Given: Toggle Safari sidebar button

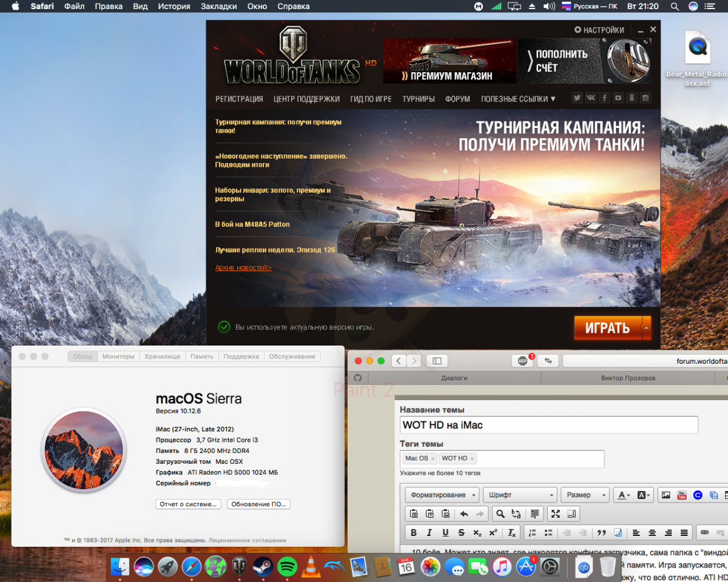Looking at the screenshot, I should coord(437,361).
